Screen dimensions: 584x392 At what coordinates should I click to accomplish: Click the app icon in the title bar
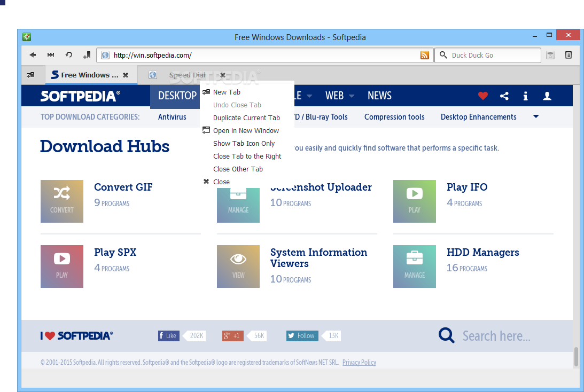(x=27, y=37)
